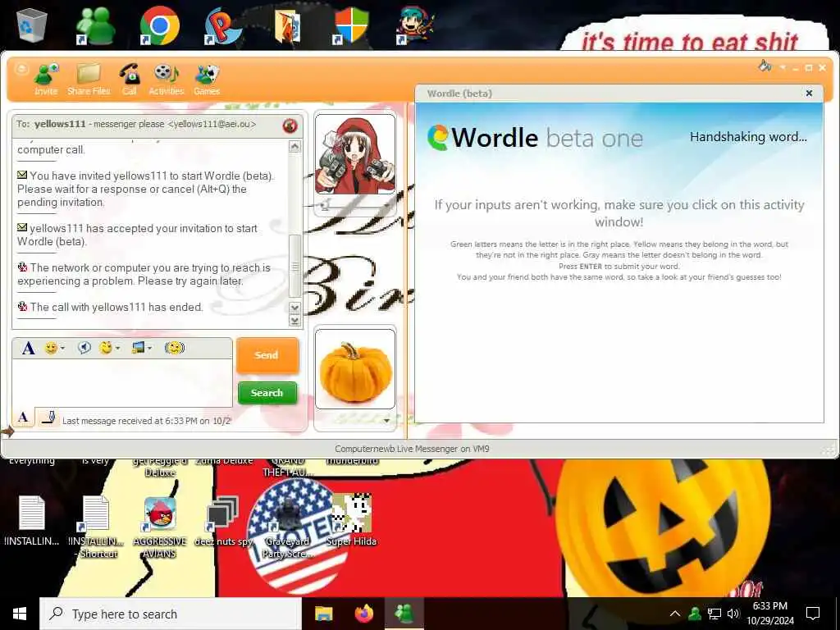840x630 pixels.
Task: Open the folder shortcut next to the Peggle icon
Action: point(287,27)
